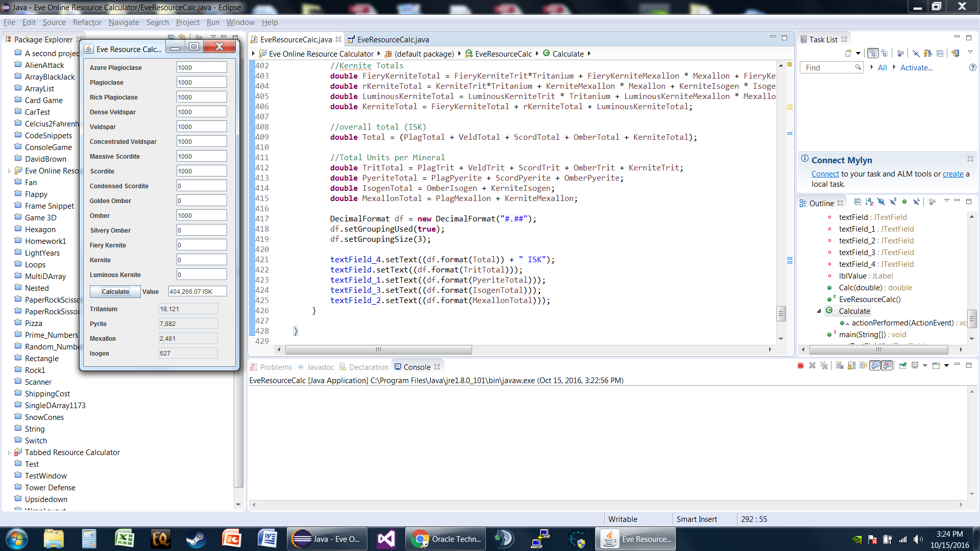Click Calculate in editor breadcrumb
Viewport: 980px width, 551px height.
tap(568, 54)
